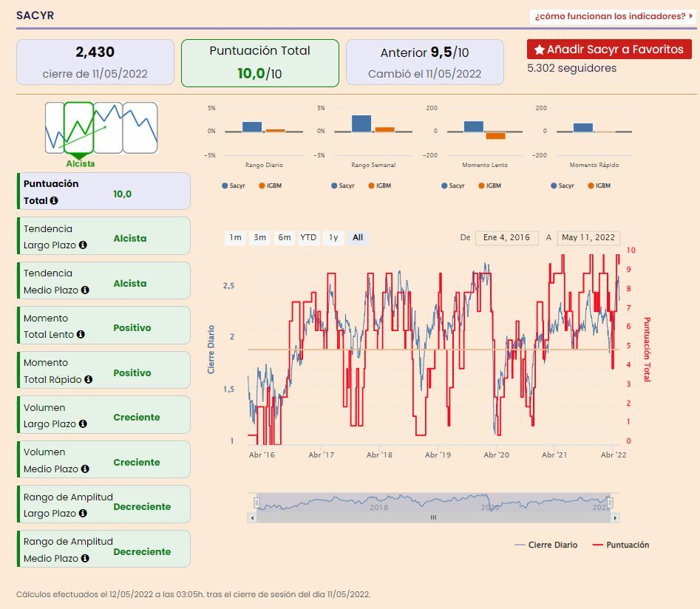Screen dimensions: 700x609
Task: Click info icon for Volumen Medio Plazo
Action: pyautogui.click(x=85, y=469)
